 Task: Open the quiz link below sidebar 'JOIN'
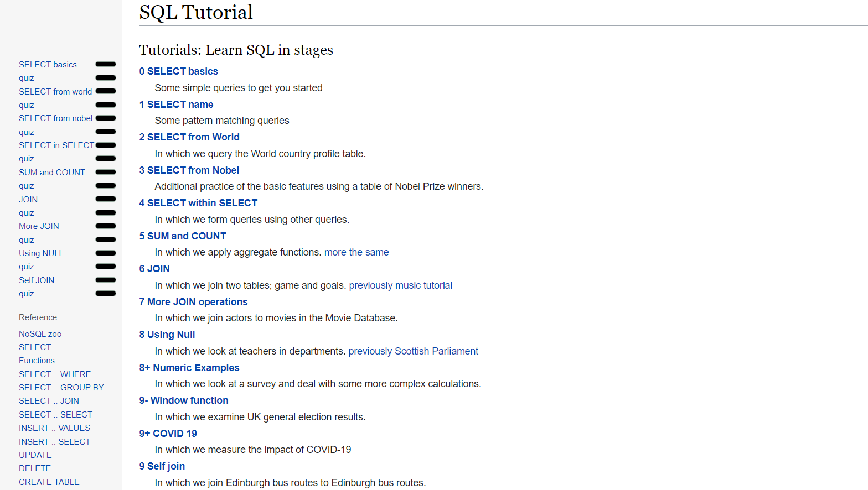[x=26, y=213]
